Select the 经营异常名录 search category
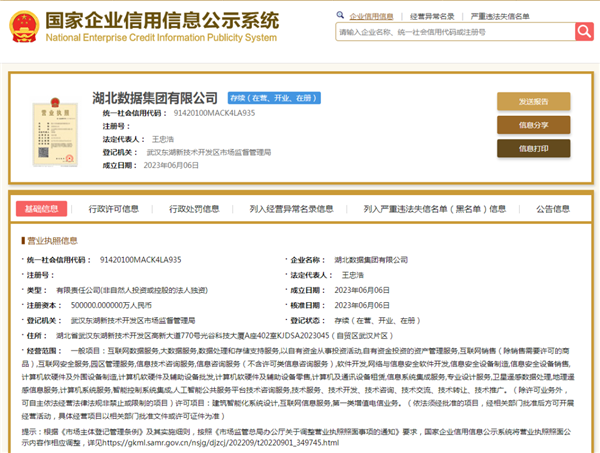 coord(432,16)
